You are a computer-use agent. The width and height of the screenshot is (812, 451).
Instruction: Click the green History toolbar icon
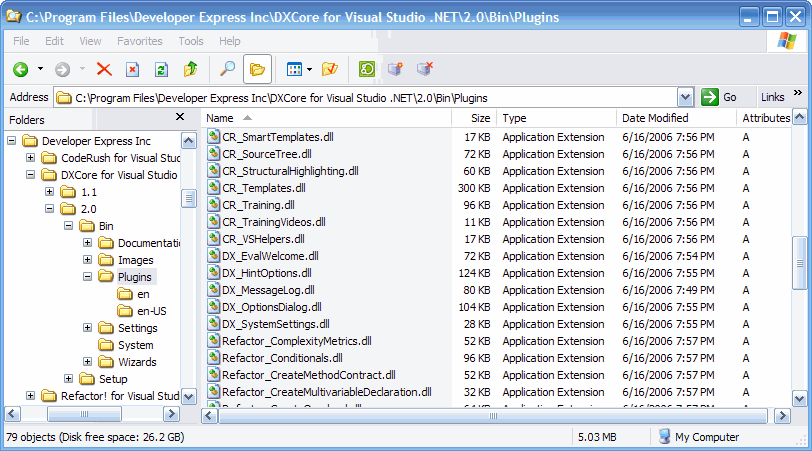pyautogui.click(x=367, y=69)
